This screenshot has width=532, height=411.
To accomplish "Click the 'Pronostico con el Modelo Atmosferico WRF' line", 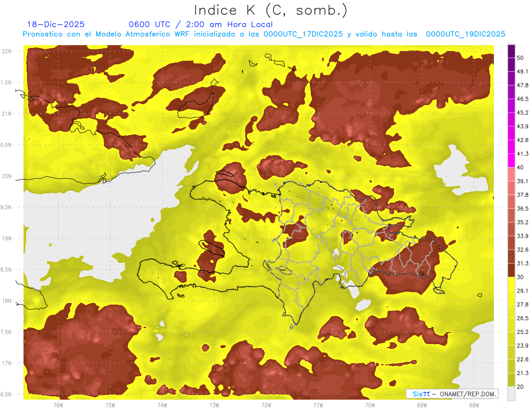I will tap(264, 34).
